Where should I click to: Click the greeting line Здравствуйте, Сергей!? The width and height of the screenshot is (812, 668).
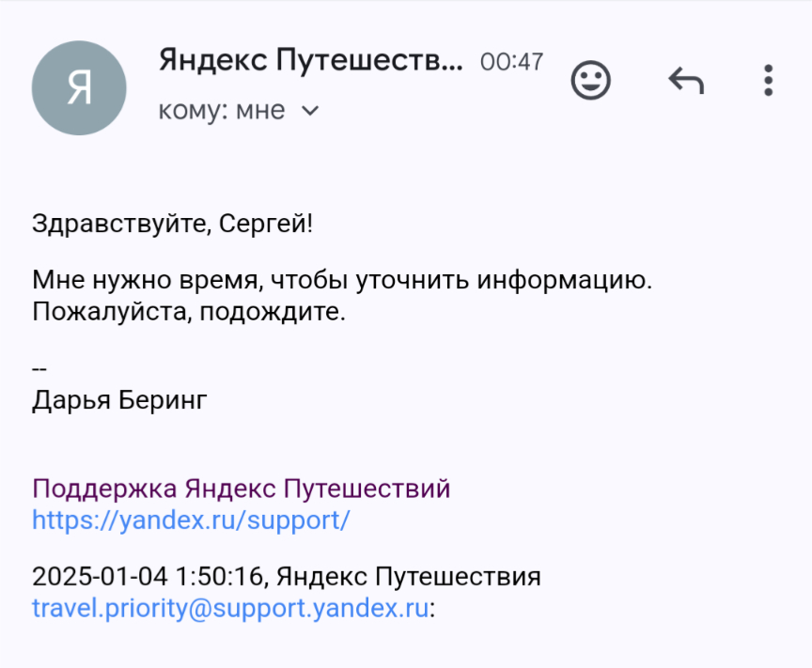(172, 224)
